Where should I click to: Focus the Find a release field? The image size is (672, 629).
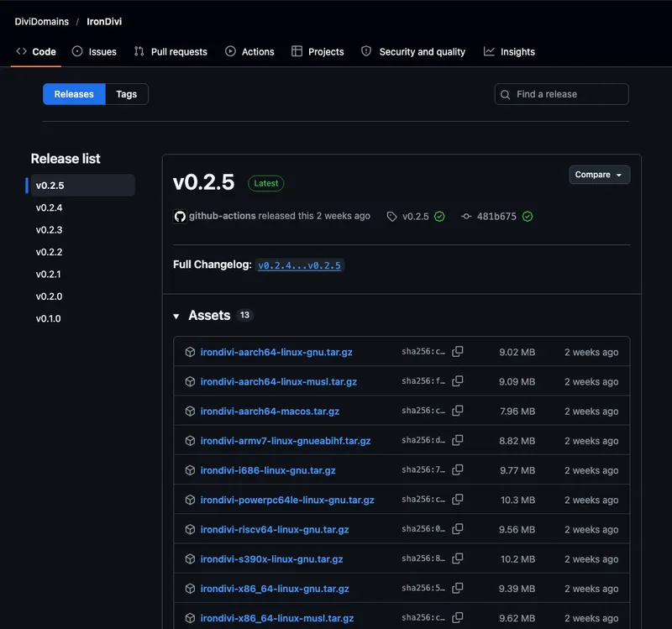click(x=561, y=94)
